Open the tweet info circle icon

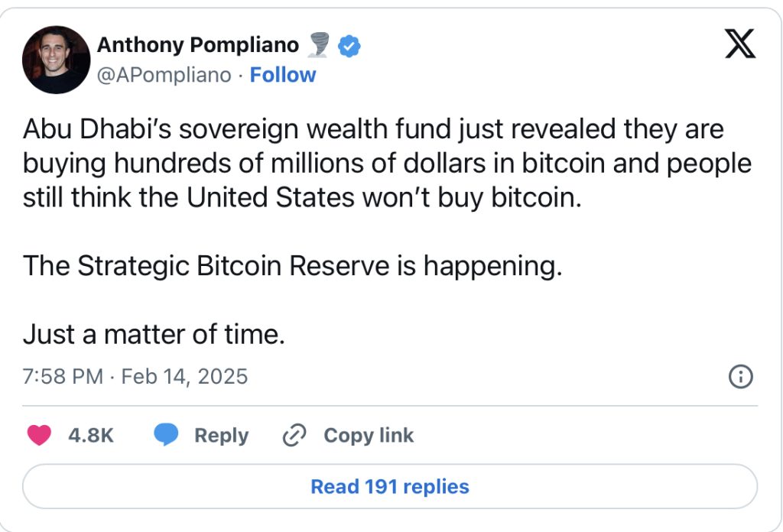click(742, 376)
